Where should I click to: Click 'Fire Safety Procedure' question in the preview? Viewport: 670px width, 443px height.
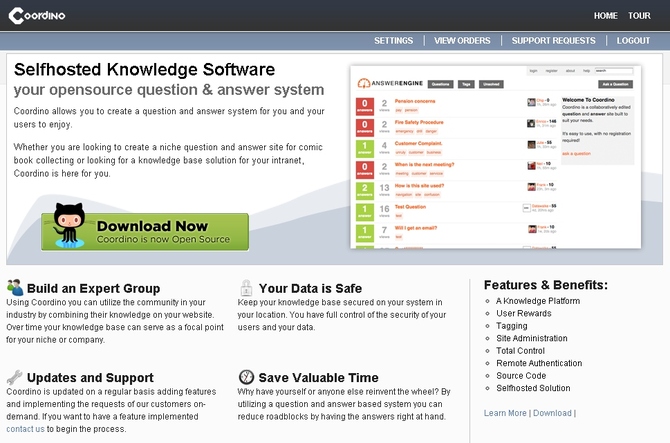tap(419, 122)
